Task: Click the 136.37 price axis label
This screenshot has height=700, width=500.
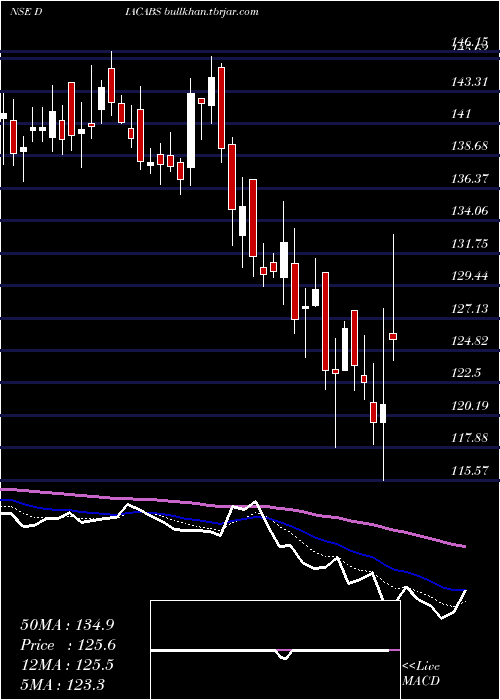Action: pos(469,179)
